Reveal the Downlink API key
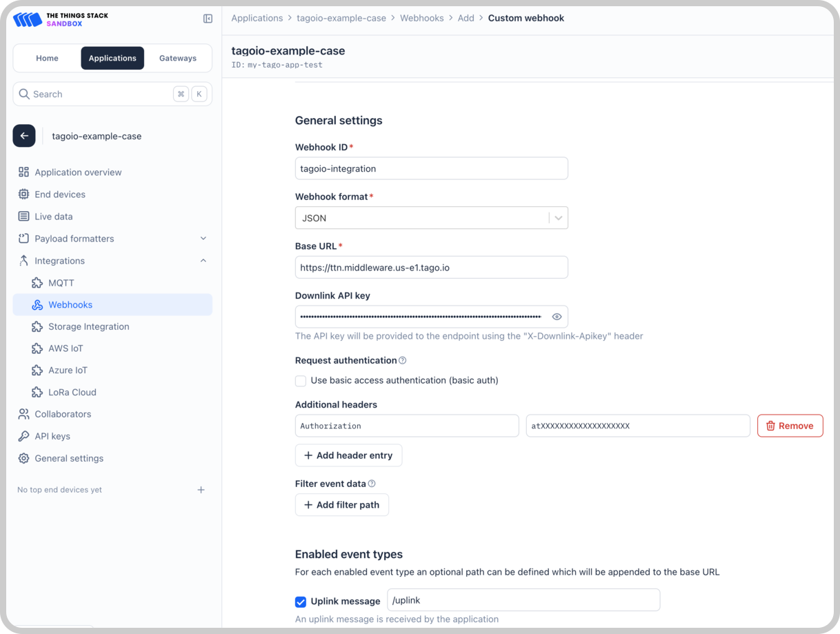 point(557,317)
